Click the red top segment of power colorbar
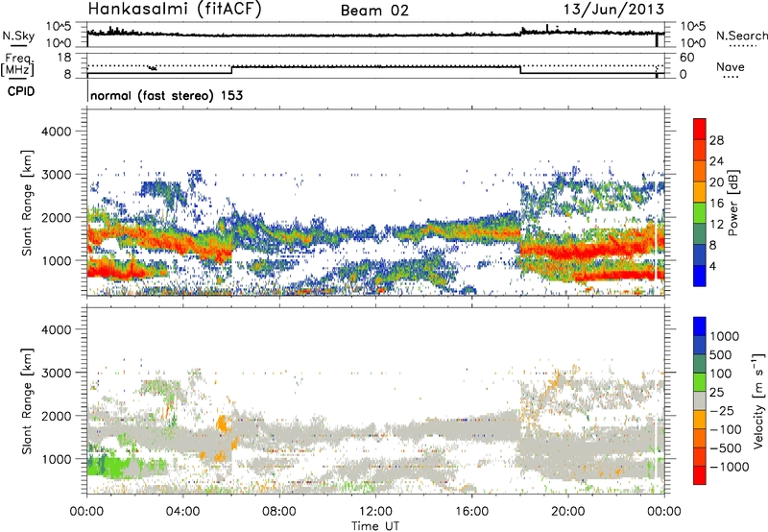Image resolution: width=768 pixels, height=532 pixels. [700, 129]
